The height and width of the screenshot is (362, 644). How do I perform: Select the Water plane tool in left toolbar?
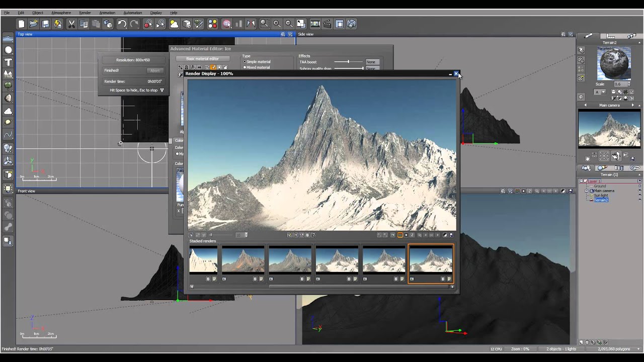pos(8,39)
